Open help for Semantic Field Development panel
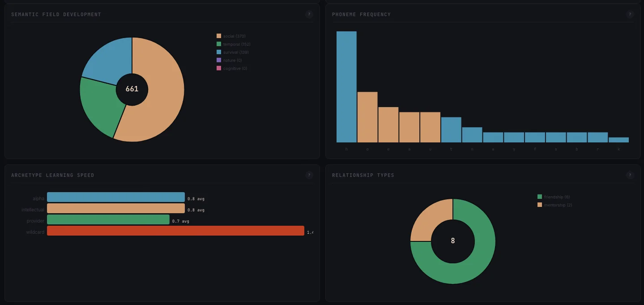 [x=309, y=14]
